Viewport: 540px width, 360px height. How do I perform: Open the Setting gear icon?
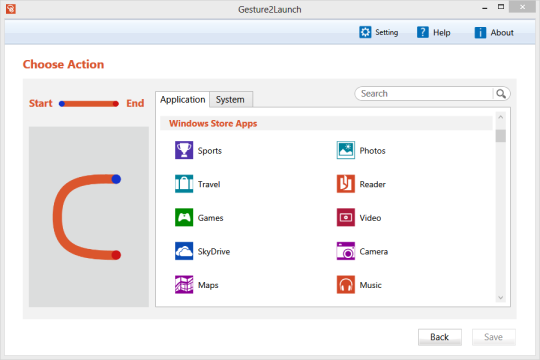(x=365, y=32)
